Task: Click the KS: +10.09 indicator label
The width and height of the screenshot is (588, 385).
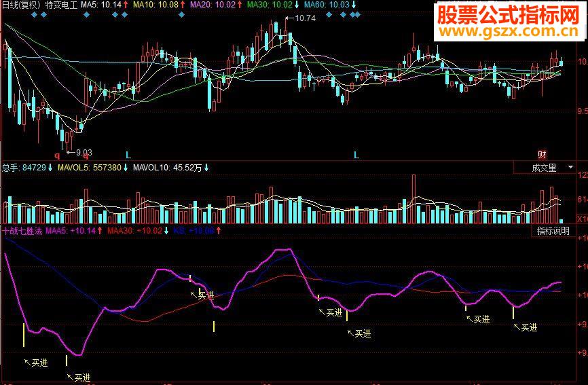Action: coord(194,231)
